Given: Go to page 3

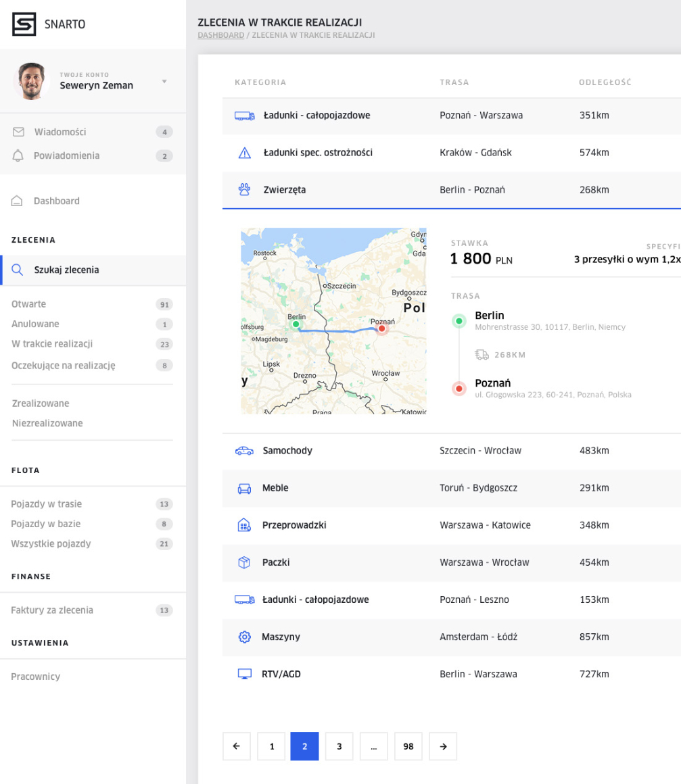Looking at the screenshot, I should click(339, 746).
